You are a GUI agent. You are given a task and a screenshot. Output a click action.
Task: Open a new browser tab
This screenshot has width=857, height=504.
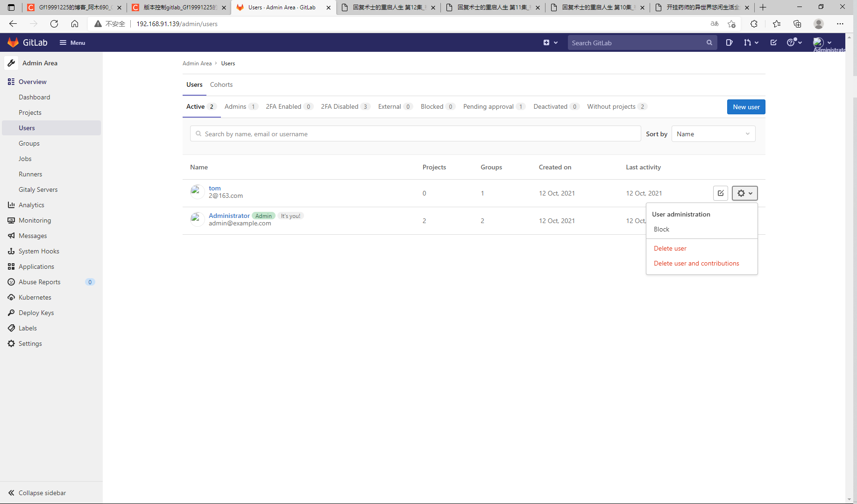[x=763, y=7]
